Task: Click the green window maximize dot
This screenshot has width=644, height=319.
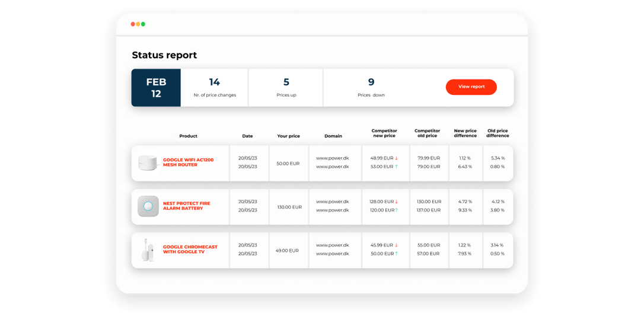Action: click(x=143, y=24)
